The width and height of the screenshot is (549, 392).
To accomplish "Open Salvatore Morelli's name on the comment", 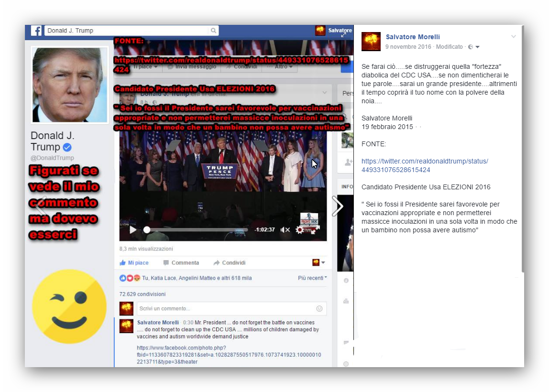I will pos(158,322).
